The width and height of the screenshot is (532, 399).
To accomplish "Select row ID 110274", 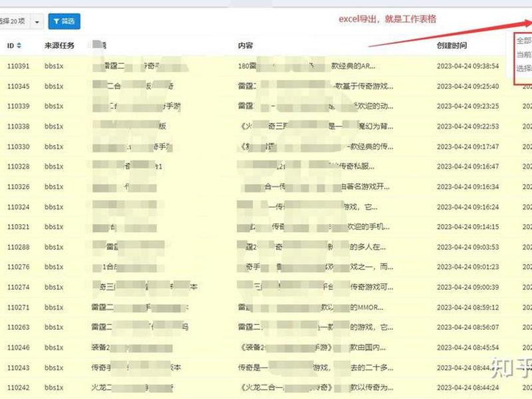I will coord(19,287).
